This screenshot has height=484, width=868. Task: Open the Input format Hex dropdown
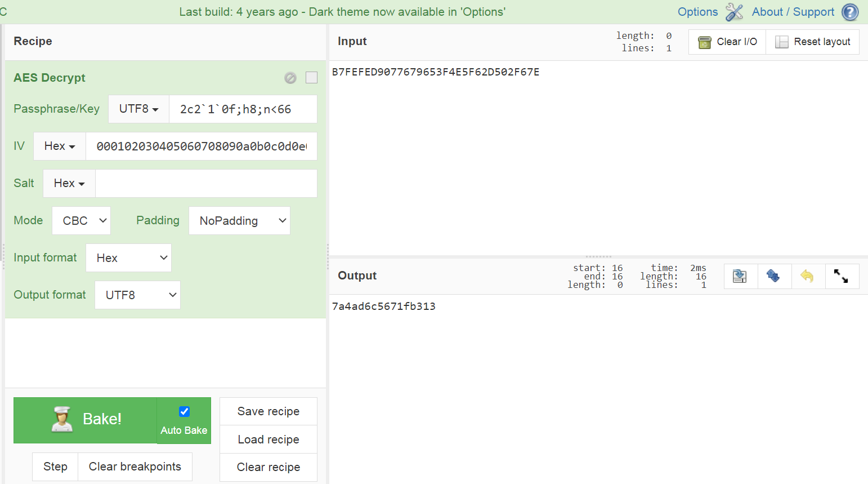128,257
